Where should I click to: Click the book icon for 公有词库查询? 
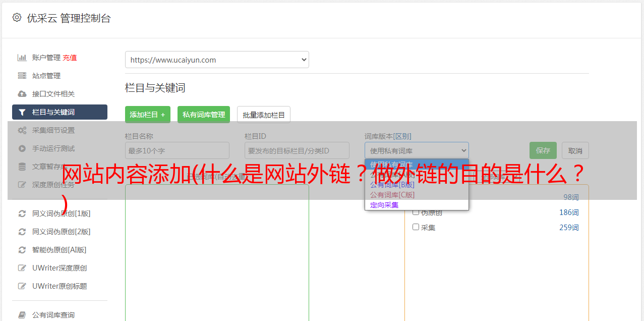click(x=22, y=315)
